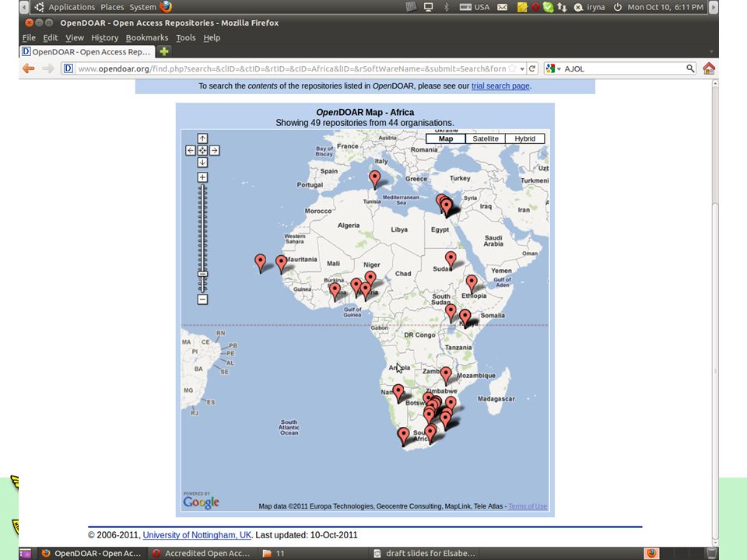
Task: Open the Bookmarks menu
Action: [147, 37]
